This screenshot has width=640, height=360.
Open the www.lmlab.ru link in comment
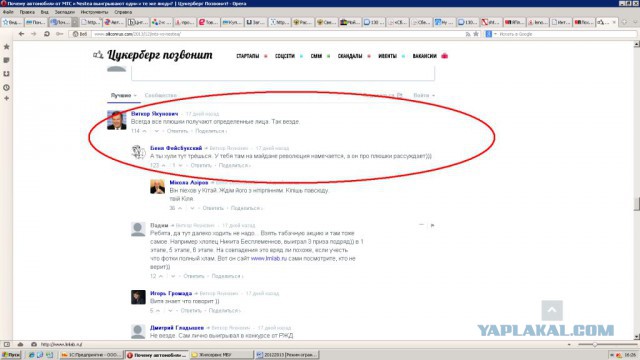269,258
